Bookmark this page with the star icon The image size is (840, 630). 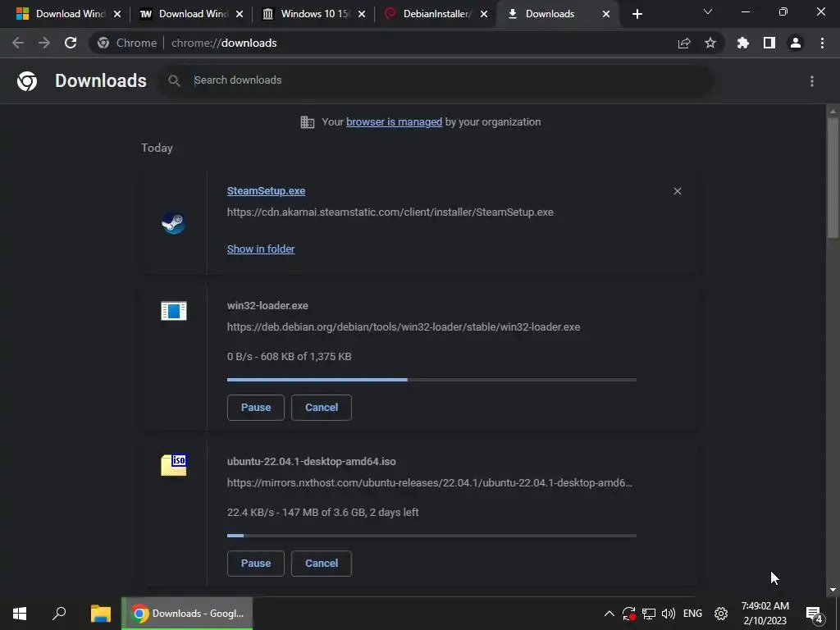point(710,43)
